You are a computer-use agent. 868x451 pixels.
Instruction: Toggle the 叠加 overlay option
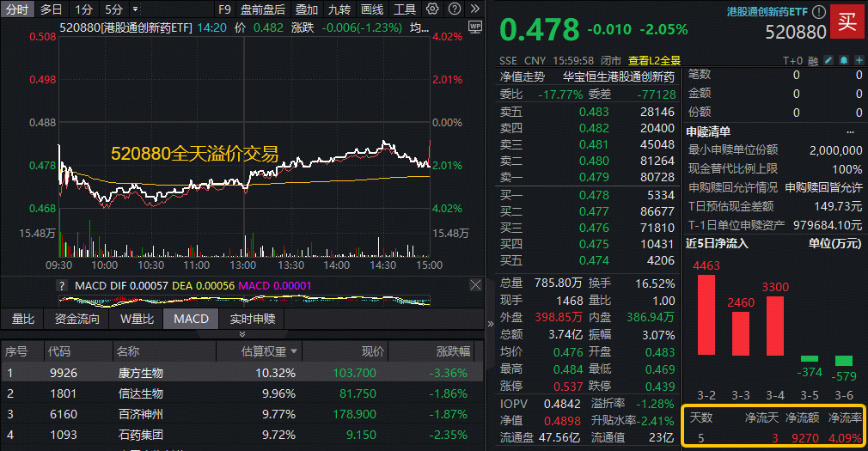click(307, 9)
